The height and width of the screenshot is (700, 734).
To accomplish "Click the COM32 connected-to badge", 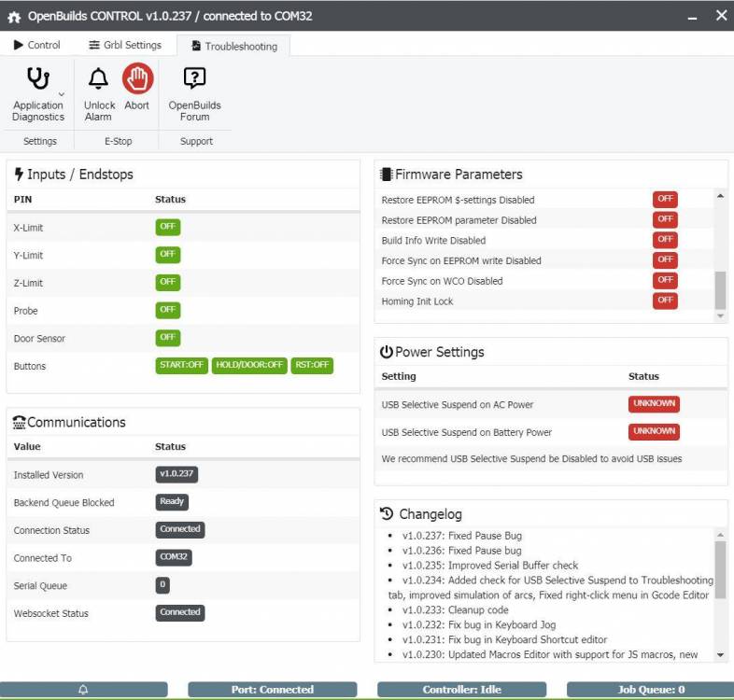I will pos(173,557).
